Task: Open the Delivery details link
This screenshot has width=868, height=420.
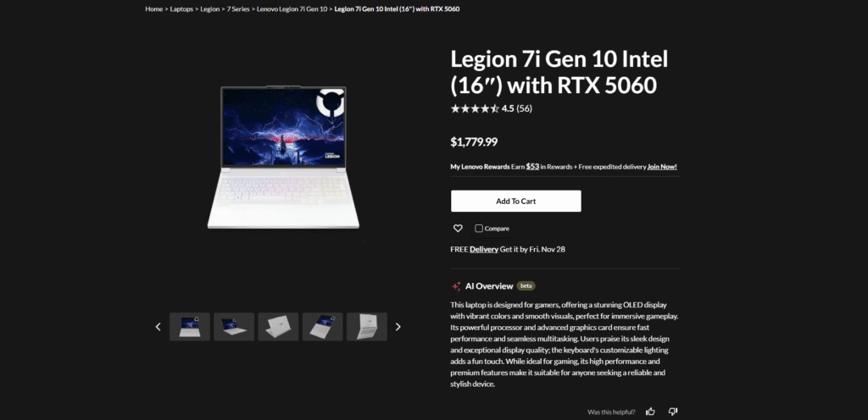Action: (x=484, y=249)
